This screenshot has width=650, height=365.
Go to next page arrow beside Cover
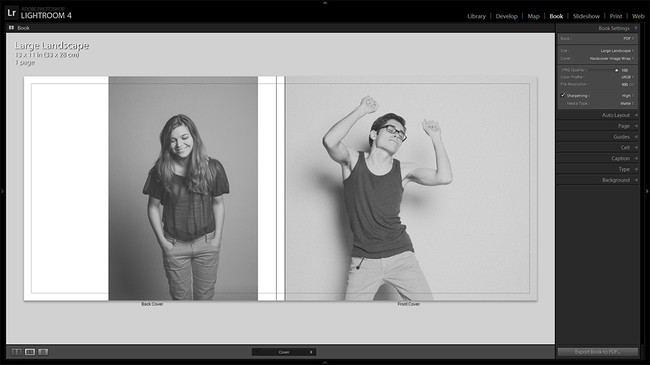click(311, 352)
